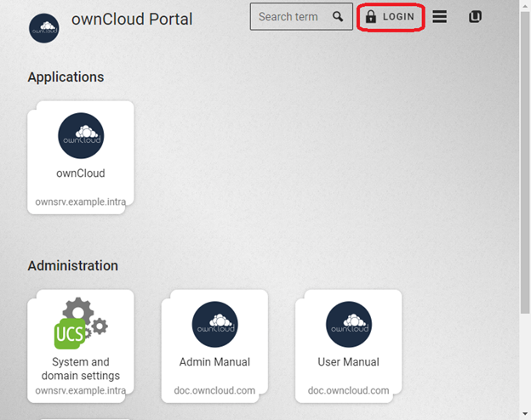Screen dimensions: 531x420
Task: Click the tabs icon at top right
Action: pyautogui.click(x=475, y=17)
